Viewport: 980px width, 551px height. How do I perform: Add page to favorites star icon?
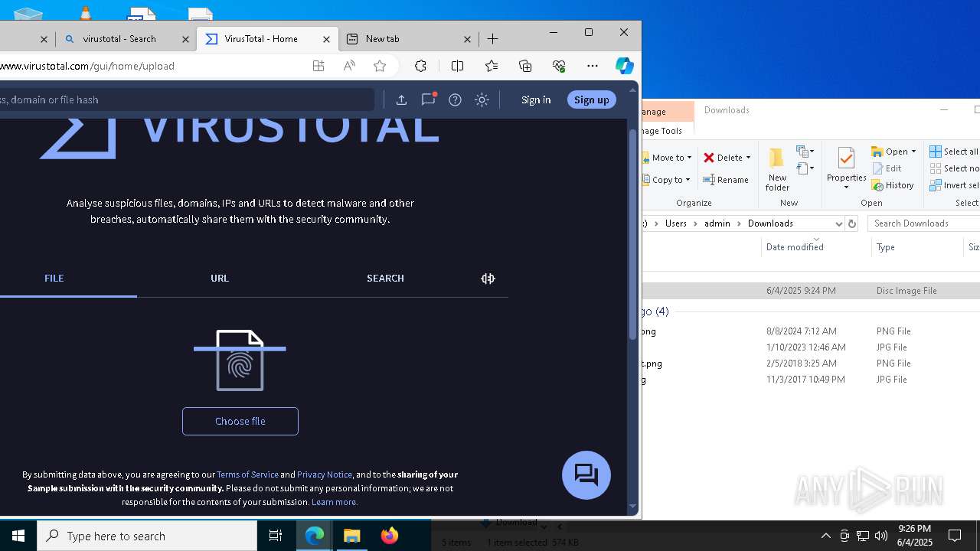tap(380, 66)
